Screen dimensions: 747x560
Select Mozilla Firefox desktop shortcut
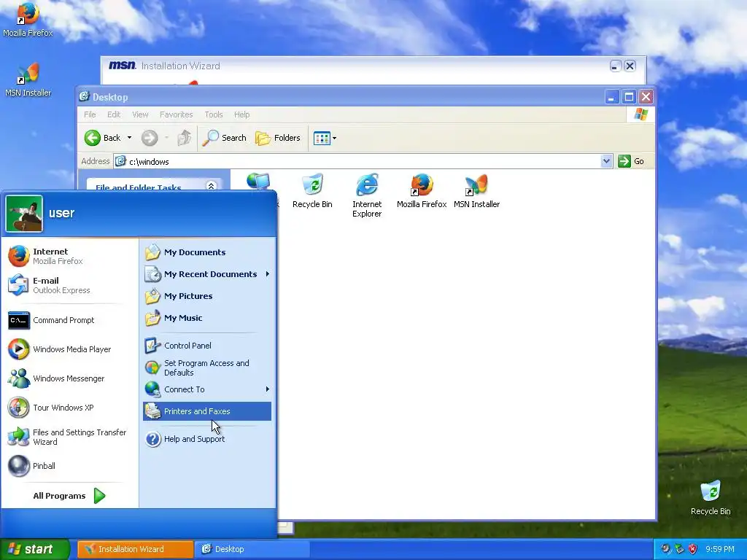(28, 20)
